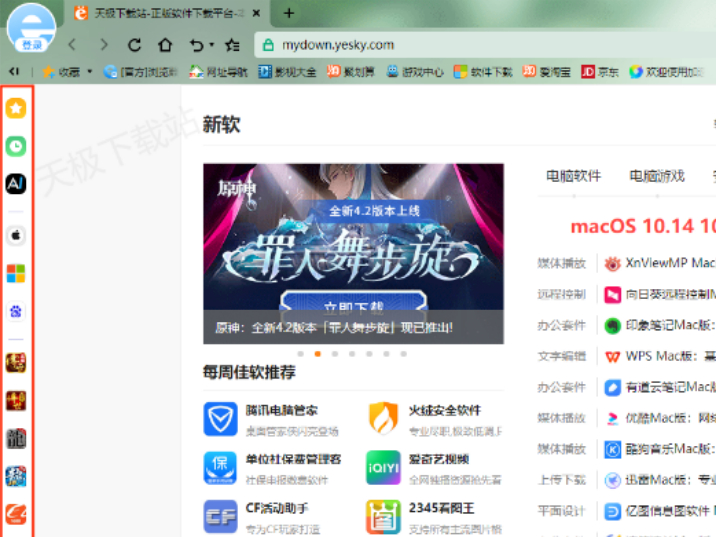
Task: Open the 酷狗音乐Mac版 link
Action: [x=660, y=449]
